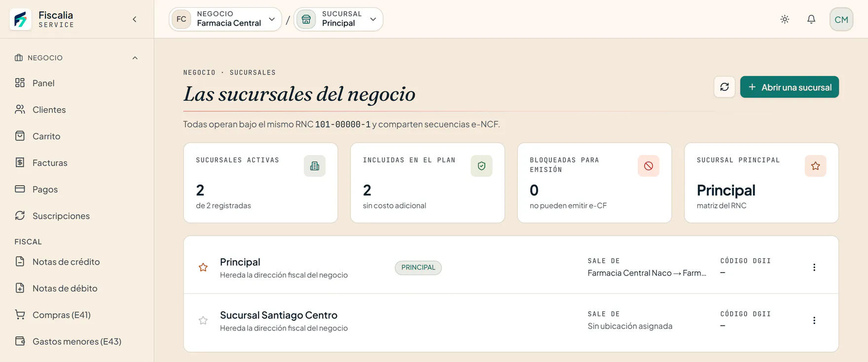The image size is (868, 362).
Task: Click the Sucursal Principal card star icon
Action: [815, 166]
